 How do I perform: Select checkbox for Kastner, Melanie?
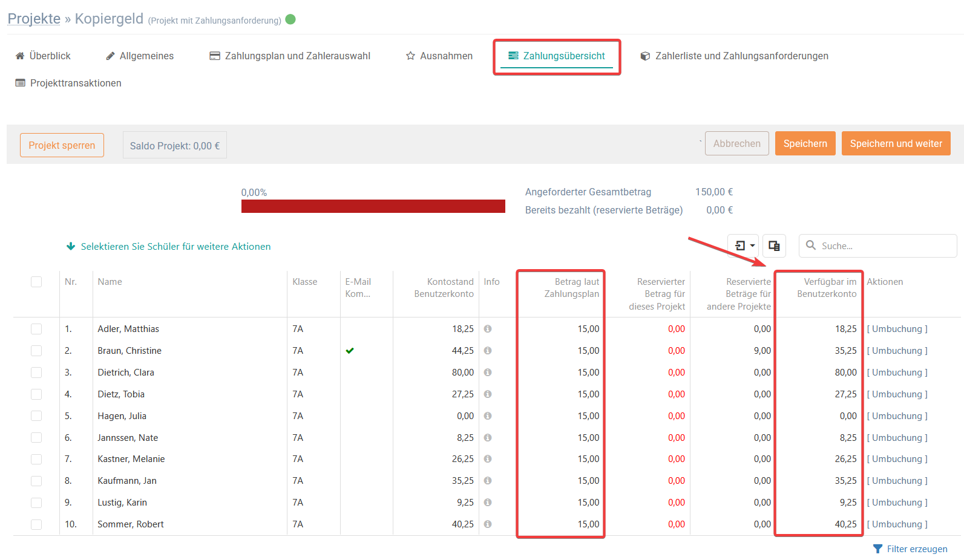[36, 459]
